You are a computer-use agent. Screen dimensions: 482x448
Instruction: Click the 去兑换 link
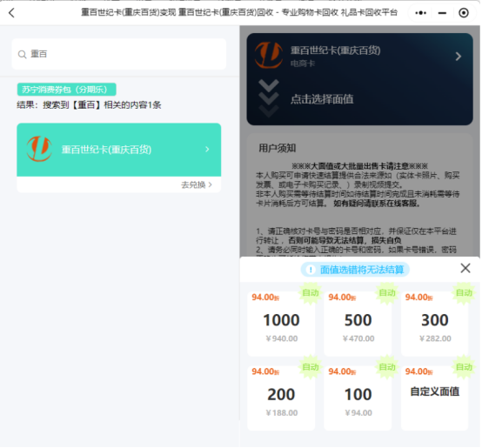pos(196,184)
